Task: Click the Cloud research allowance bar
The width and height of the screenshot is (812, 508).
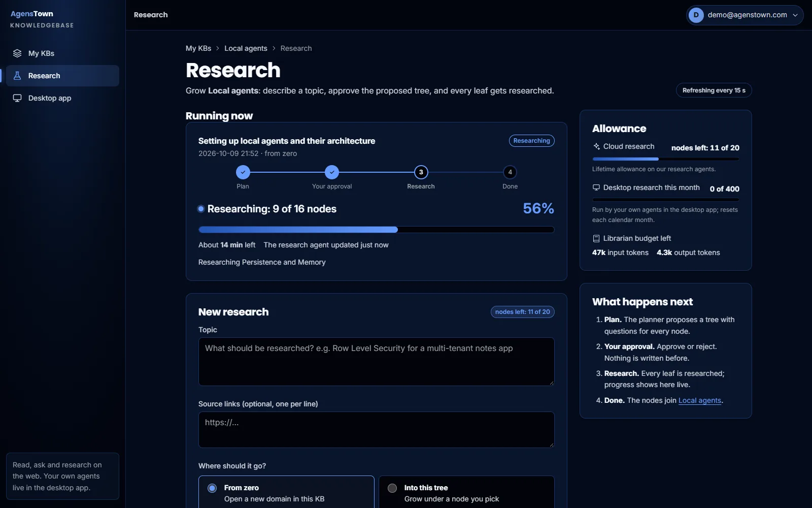Action: click(x=665, y=159)
